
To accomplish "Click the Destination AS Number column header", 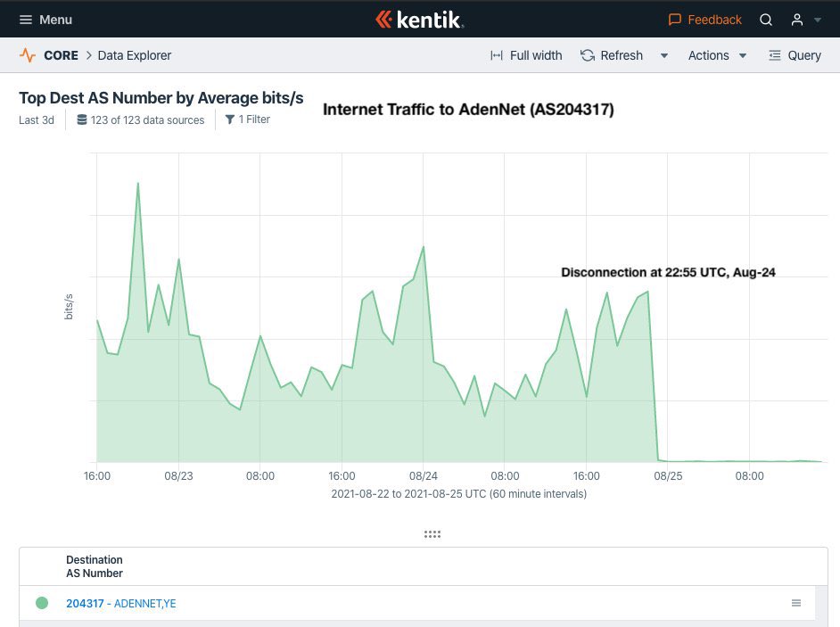I will click(95, 566).
